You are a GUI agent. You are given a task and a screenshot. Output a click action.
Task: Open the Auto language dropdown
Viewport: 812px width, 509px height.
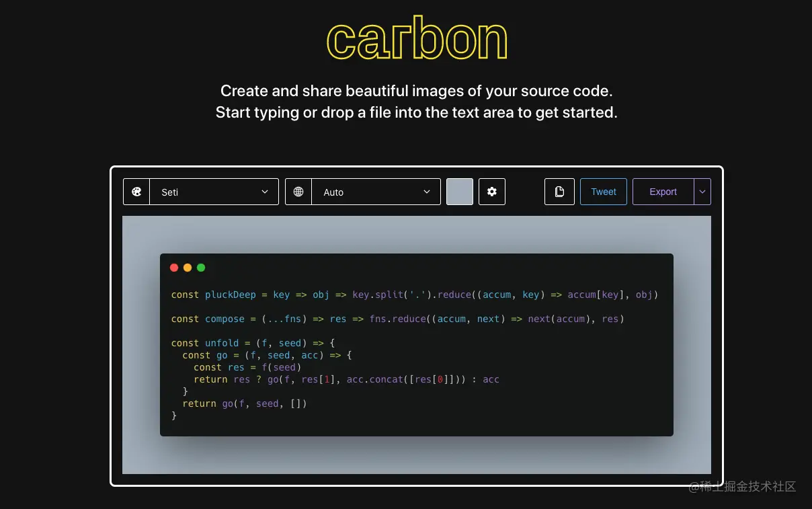[x=376, y=192]
